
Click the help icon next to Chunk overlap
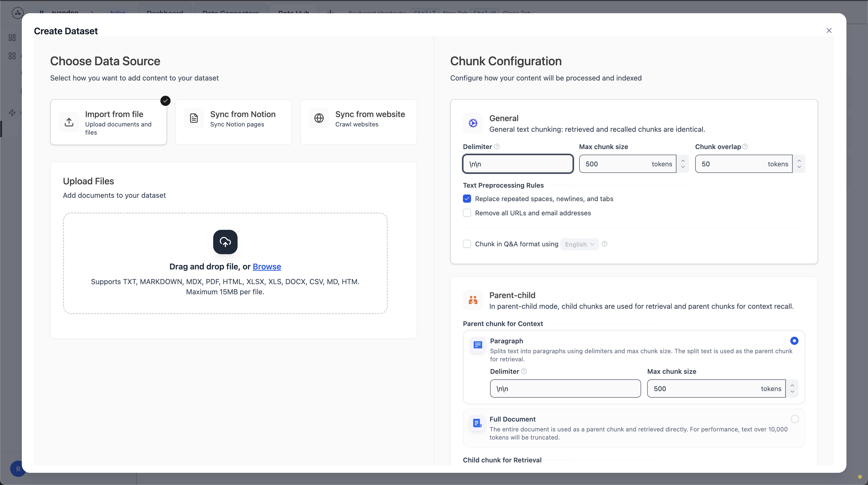(745, 147)
